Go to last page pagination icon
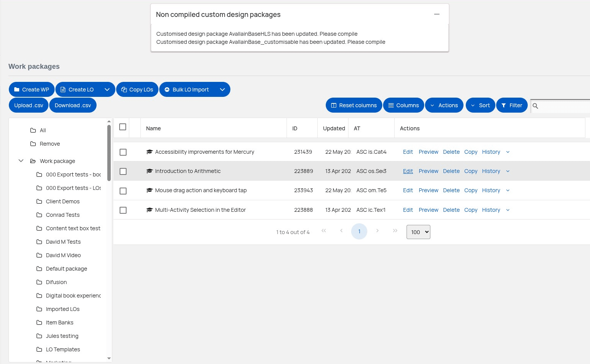The width and height of the screenshot is (590, 364). 395,231
